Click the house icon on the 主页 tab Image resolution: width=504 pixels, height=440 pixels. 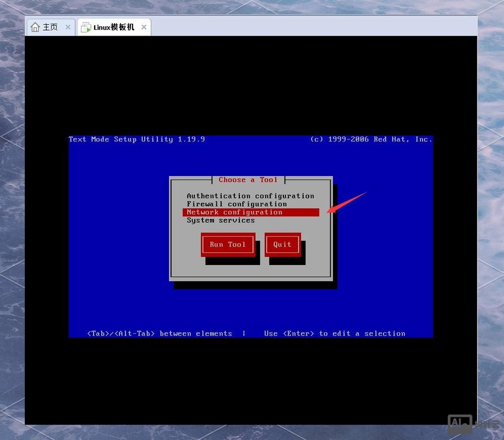point(35,27)
